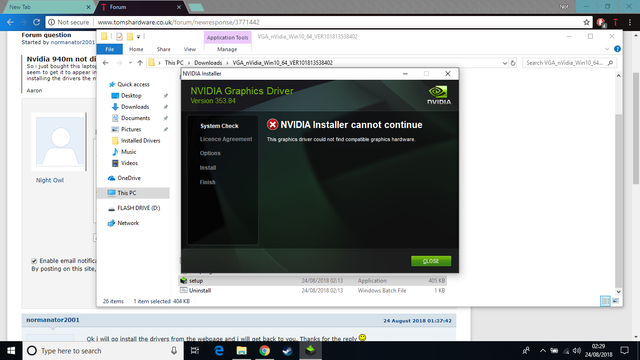640x360 pixels.
Task: Open Documents in Explorer navigation pane
Action: click(x=135, y=118)
